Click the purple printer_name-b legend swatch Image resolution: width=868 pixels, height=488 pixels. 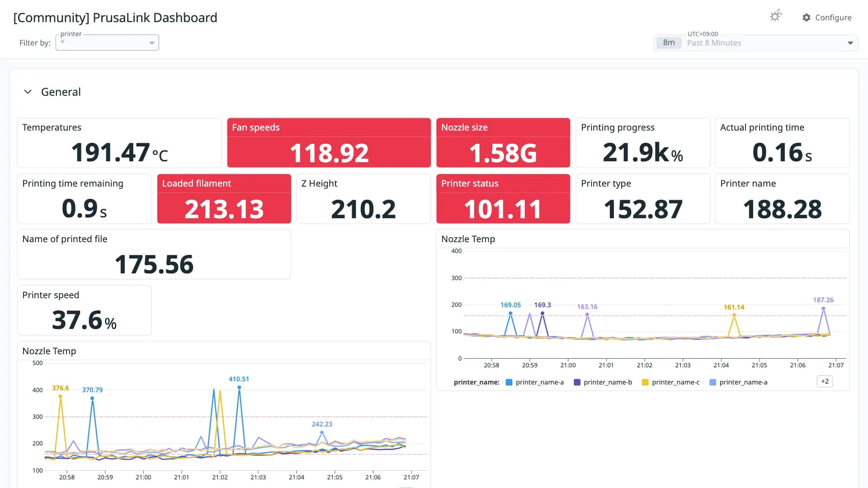[x=577, y=382]
